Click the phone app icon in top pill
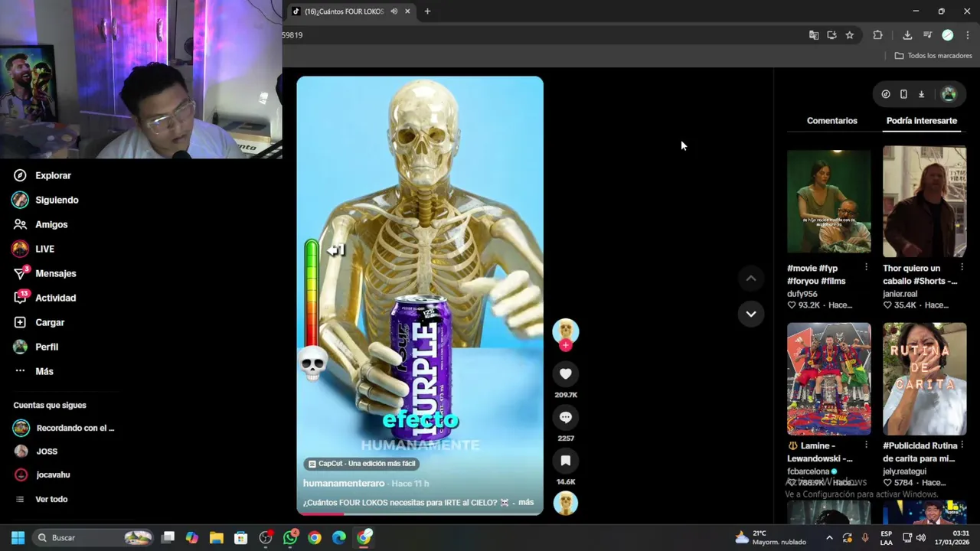This screenshot has width=980, height=551. tap(903, 94)
